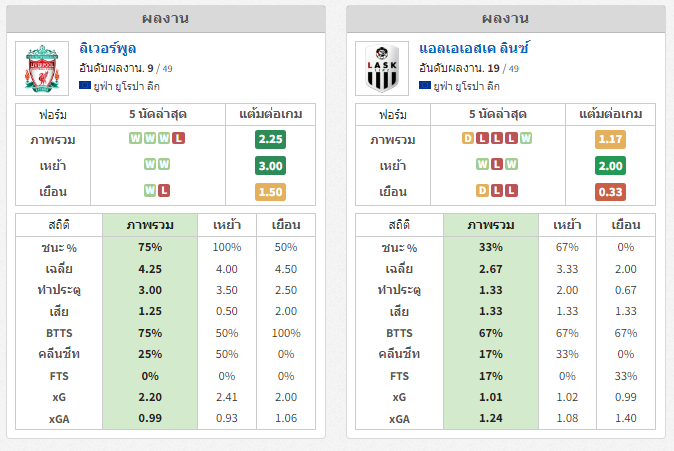Select เยือน column header in LASK stats
Viewport: 674px width, 451px height.
626,225
